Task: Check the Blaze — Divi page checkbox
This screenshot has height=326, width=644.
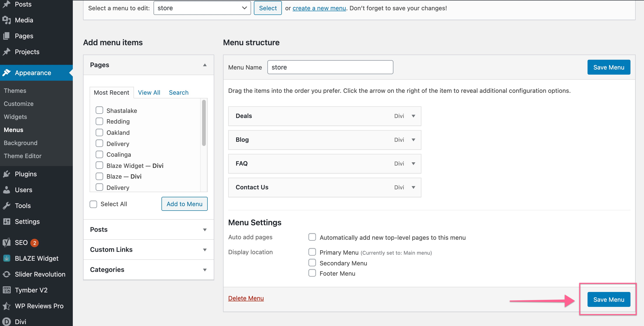Action: pyautogui.click(x=99, y=176)
